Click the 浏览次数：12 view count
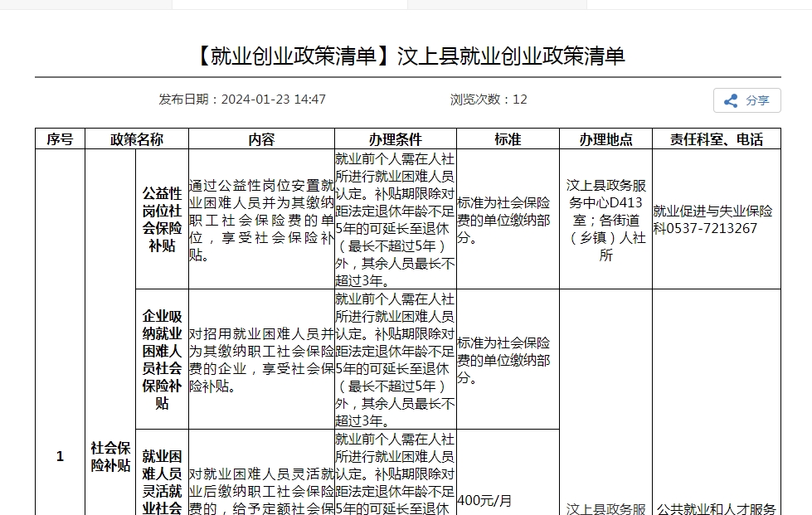The image size is (812, 515). click(489, 100)
